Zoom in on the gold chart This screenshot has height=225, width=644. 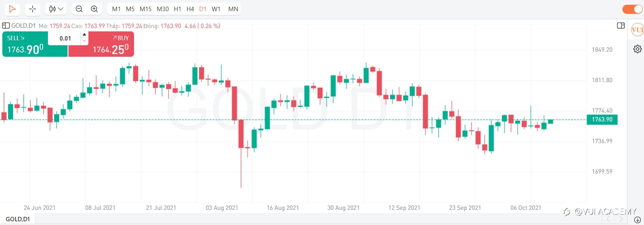click(95, 9)
